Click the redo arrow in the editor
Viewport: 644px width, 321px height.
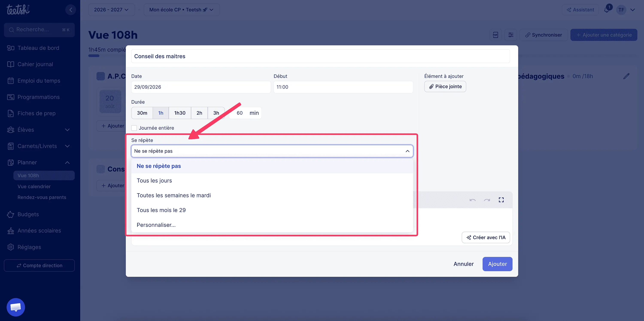[x=487, y=200]
